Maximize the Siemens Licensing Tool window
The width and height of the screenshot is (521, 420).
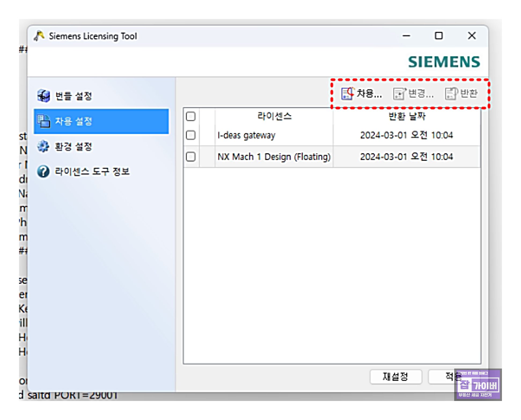pyautogui.click(x=439, y=36)
